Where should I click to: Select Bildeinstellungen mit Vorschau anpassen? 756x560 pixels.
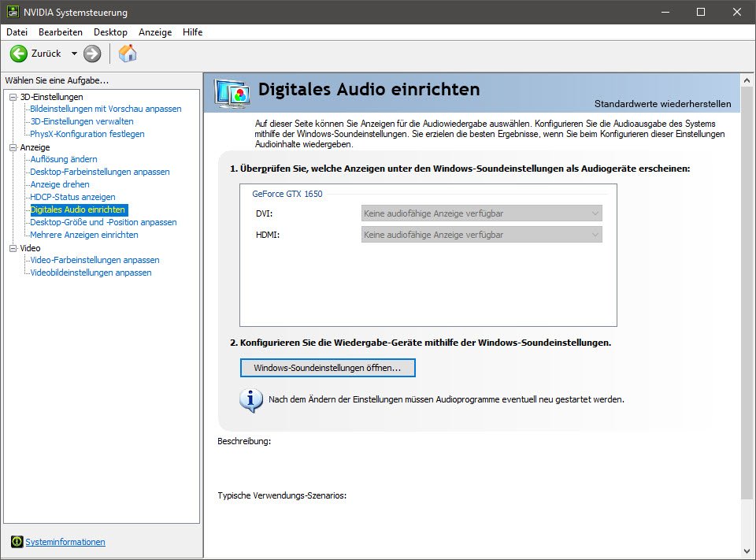coord(106,109)
